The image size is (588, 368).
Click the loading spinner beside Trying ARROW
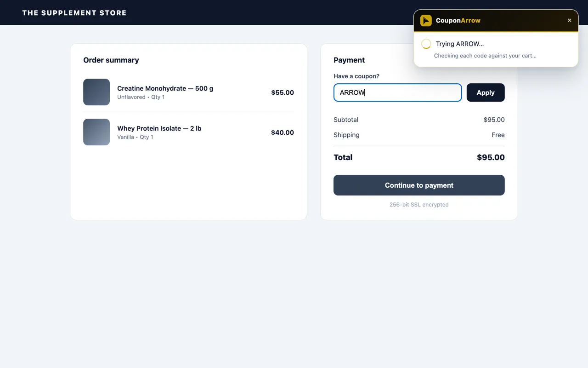pyautogui.click(x=426, y=44)
